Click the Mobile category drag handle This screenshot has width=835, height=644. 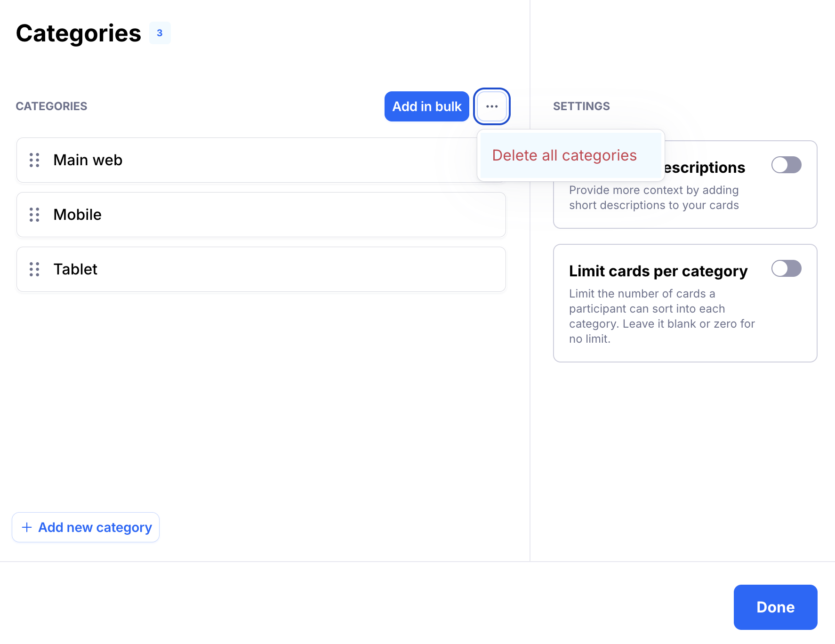point(34,215)
